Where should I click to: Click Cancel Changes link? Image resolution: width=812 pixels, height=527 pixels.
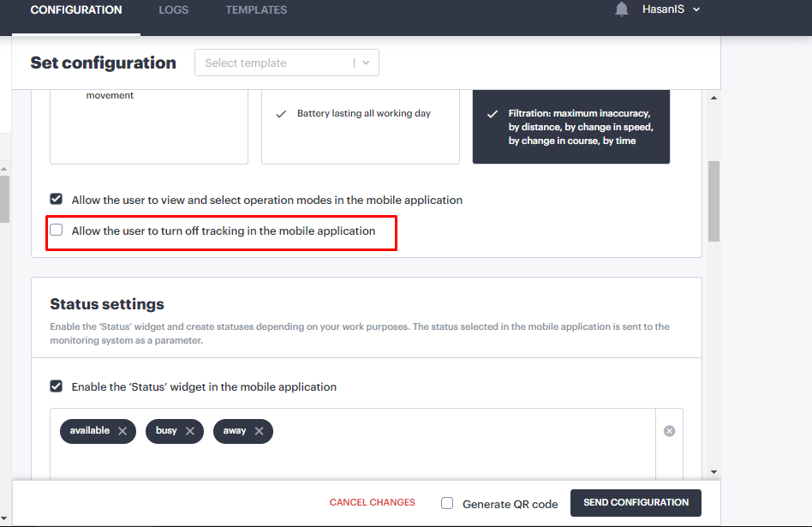point(372,503)
